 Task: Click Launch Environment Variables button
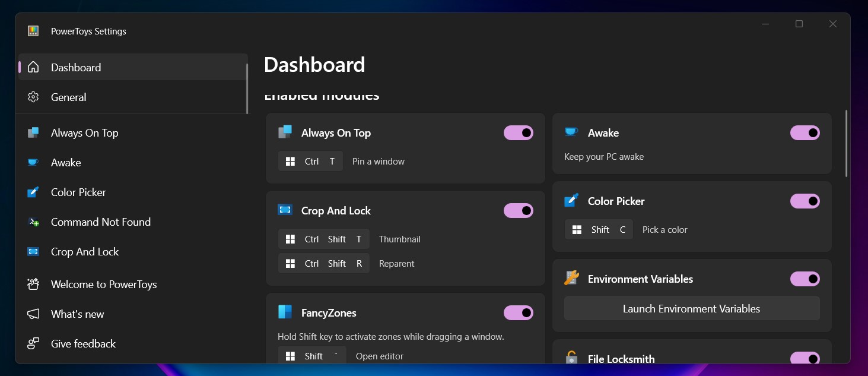(692, 309)
